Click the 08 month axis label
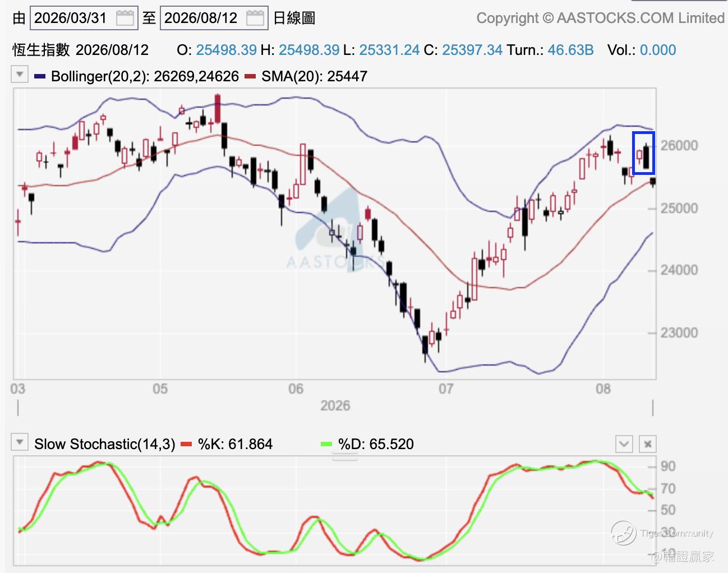The width and height of the screenshot is (728, 573). (603, 389)
